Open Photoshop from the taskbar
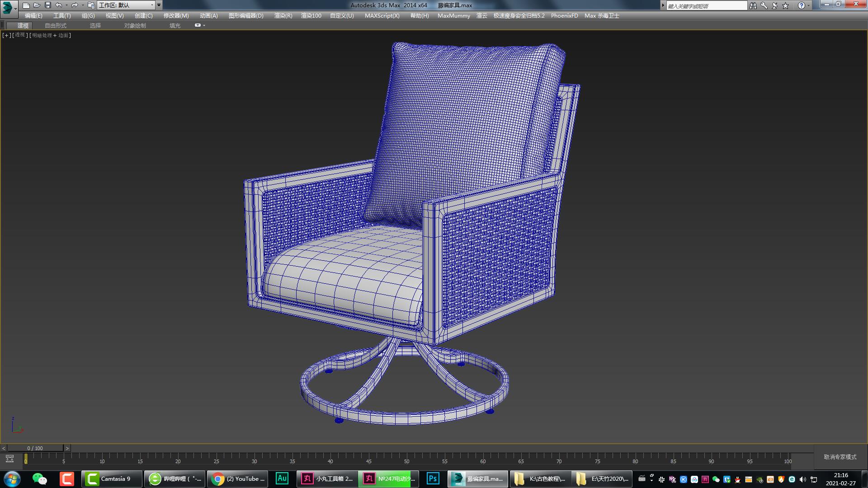This screenshot has height=488, width=868. pyautogui.click(x=433, y=479)
